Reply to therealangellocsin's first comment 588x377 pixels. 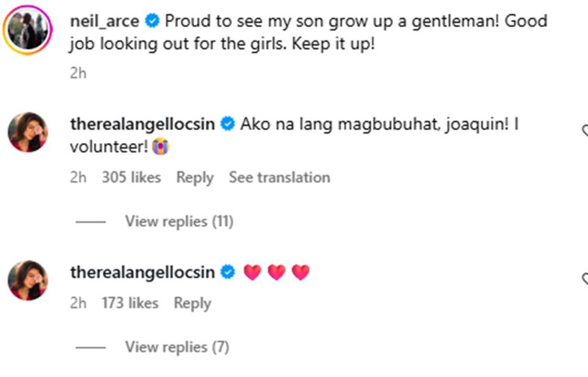pos(195,177)
